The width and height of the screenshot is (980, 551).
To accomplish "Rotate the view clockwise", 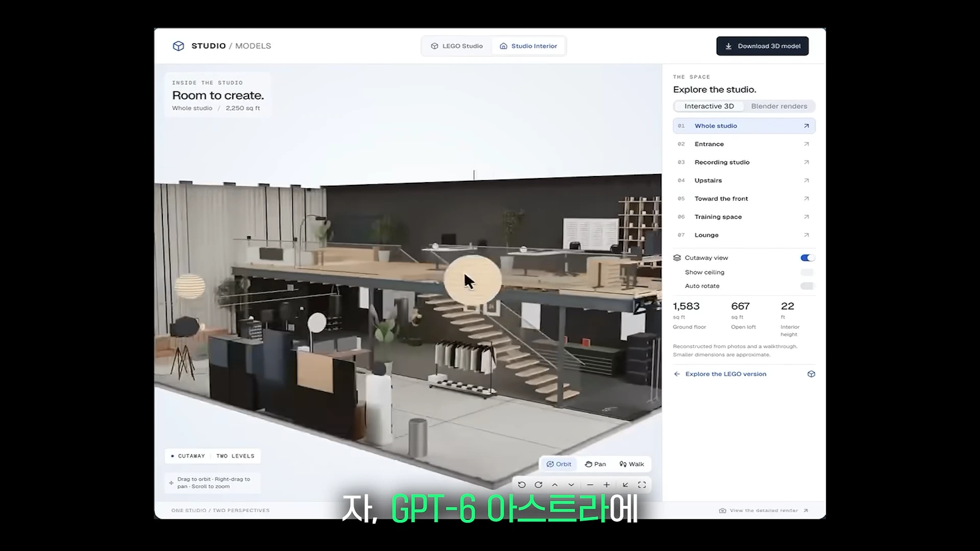I will point(538,485).
